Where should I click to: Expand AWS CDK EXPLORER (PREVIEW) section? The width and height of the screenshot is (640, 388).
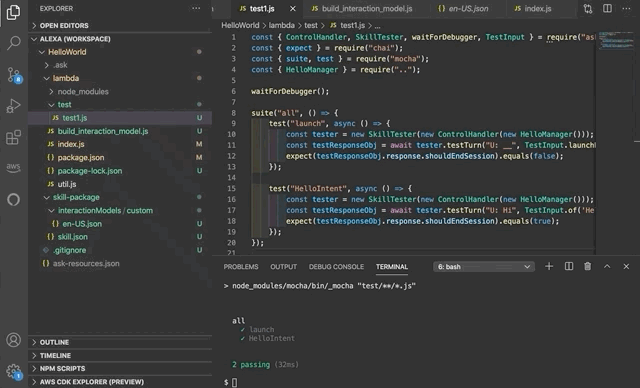[x=120, y=382]
